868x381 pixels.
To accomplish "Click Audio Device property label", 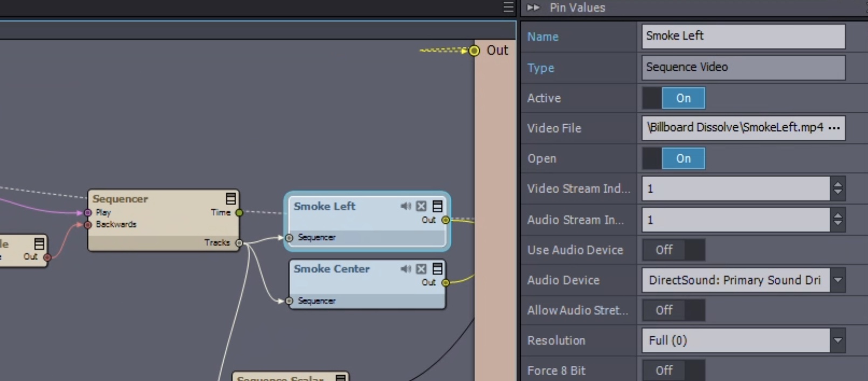I will [x=563, y=280].
